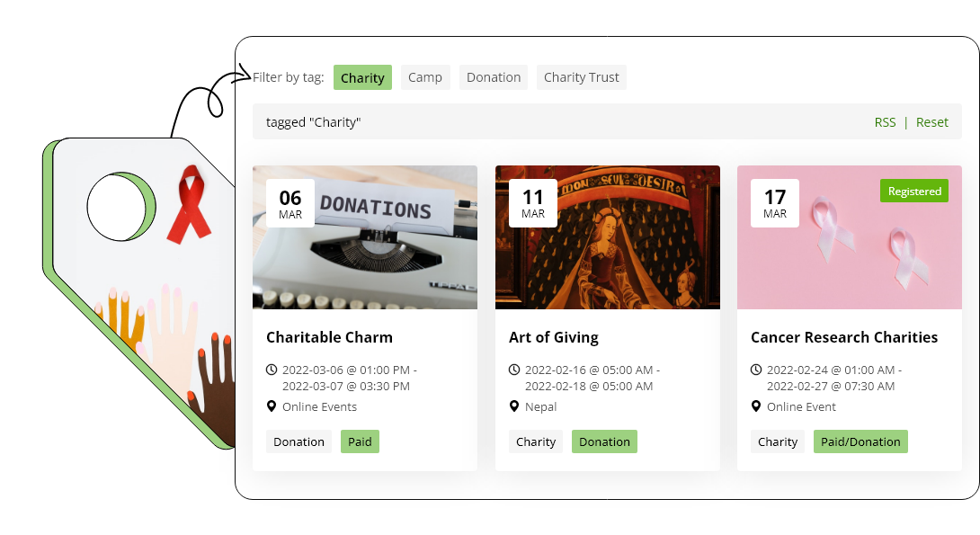Image resolution: width=980 pixels, height=535 pixels.
Task: Click the location pin beside Online Events
Action: (x=272, y=406)
